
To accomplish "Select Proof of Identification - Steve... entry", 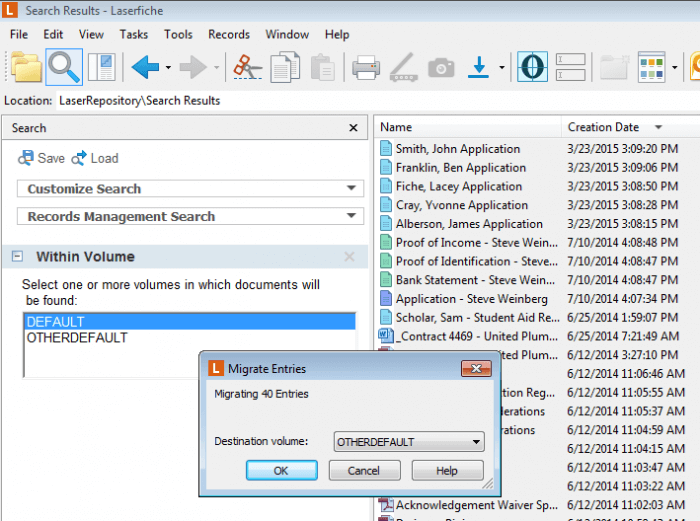I will (x=477, y=261).
